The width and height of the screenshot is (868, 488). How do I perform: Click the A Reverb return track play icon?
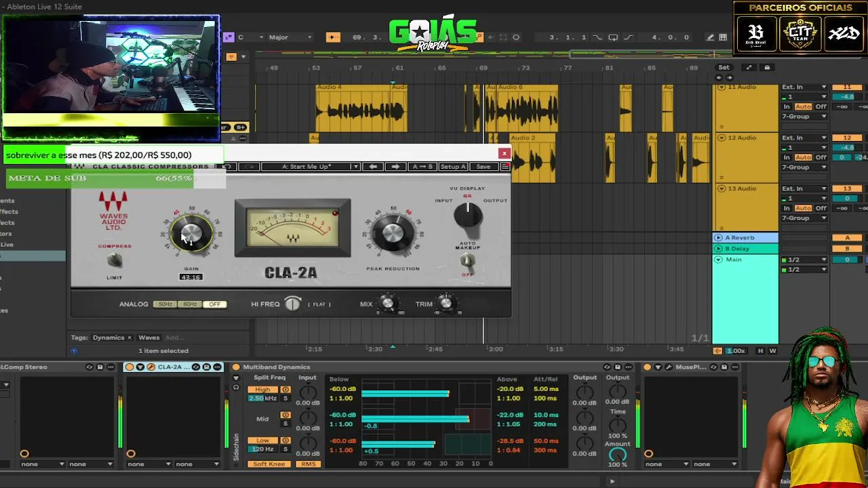coord(719,238)
